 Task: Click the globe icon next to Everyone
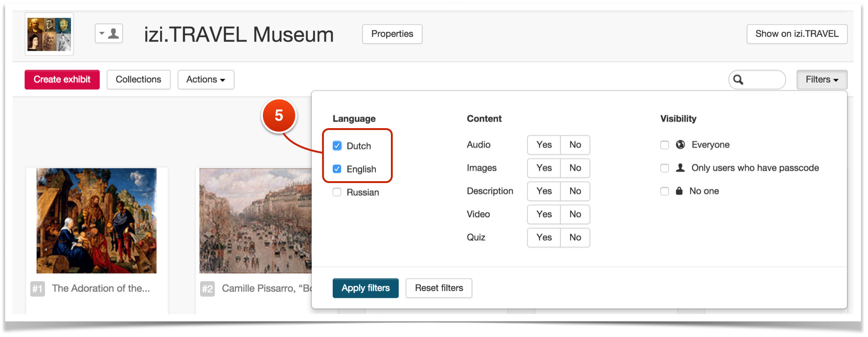(x=681, y=145)
